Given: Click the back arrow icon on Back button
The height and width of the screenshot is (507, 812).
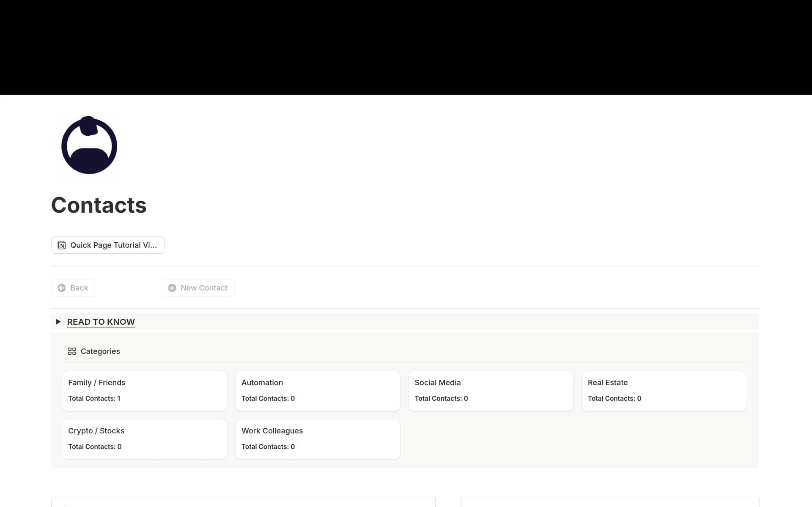Looking at the screenshot, I should pos(62,288).
